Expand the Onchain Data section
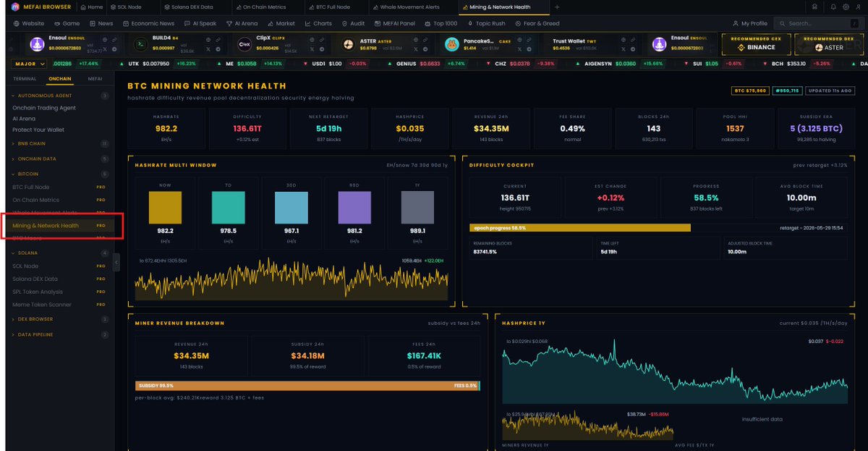Screen dimensions: 868x451 click(59, 159)
